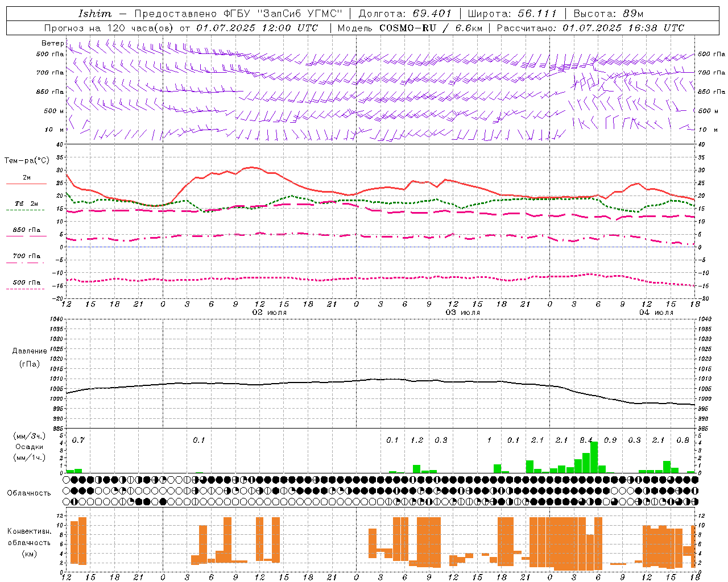Click the computed time "Рассчитано: 01.07.2025 16:38 UTC"
The image size is (728, 582).
tap(590, 28)
